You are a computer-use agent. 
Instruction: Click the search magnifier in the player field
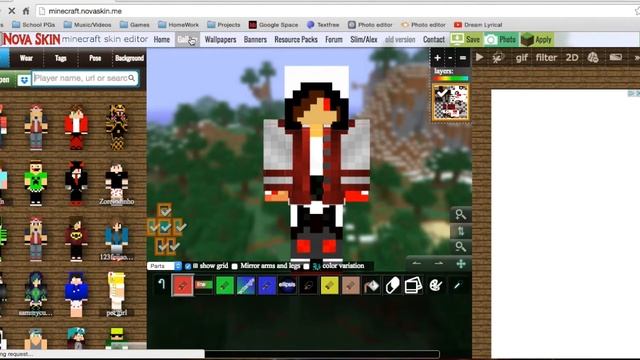131,78
